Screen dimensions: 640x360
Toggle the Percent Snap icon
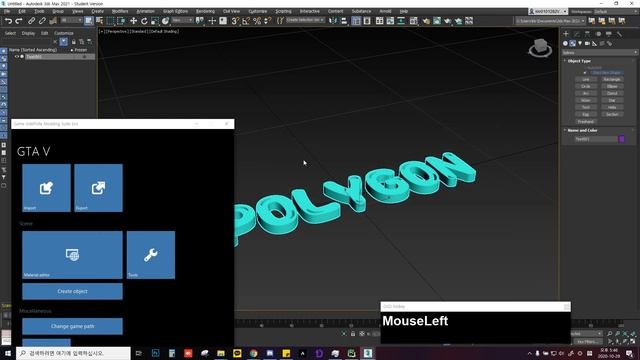click(x=257, y=20)
